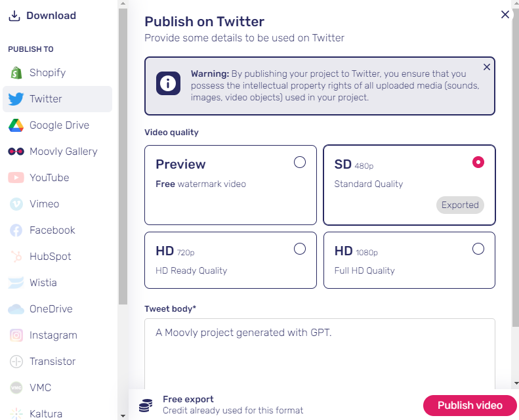Click the HubSpot sprocket icon

(x=16, y=257)
